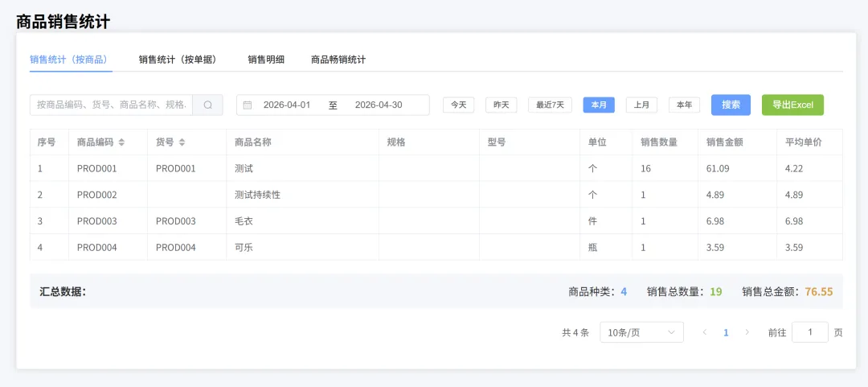
Task: Select page 1 in pagination
Action: point(726,332)
